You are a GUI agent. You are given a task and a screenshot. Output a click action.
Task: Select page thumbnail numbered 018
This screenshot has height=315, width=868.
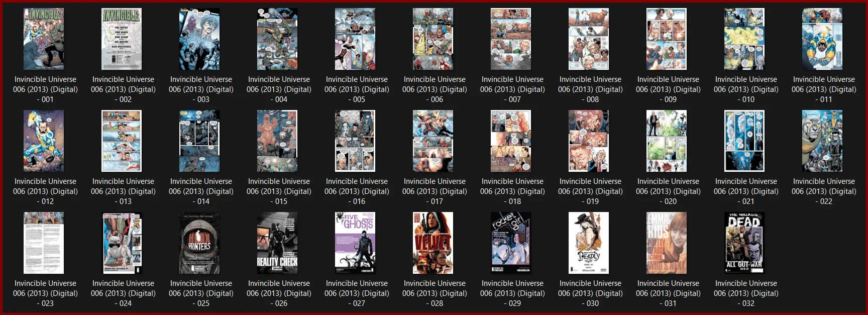click(x=511, y=141)
